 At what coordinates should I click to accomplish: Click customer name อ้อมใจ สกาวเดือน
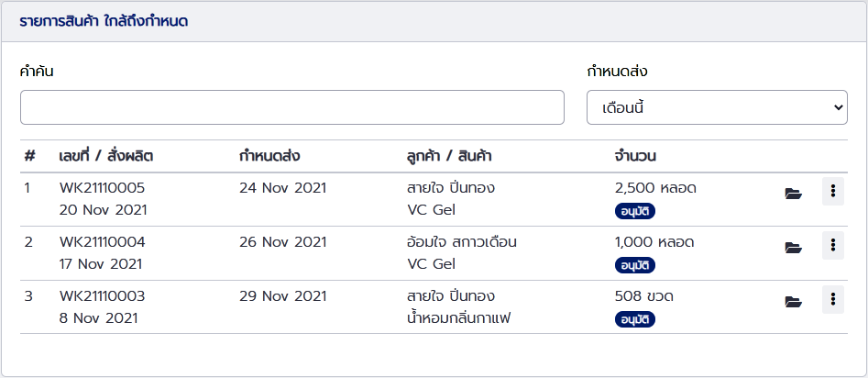point(462,242)
